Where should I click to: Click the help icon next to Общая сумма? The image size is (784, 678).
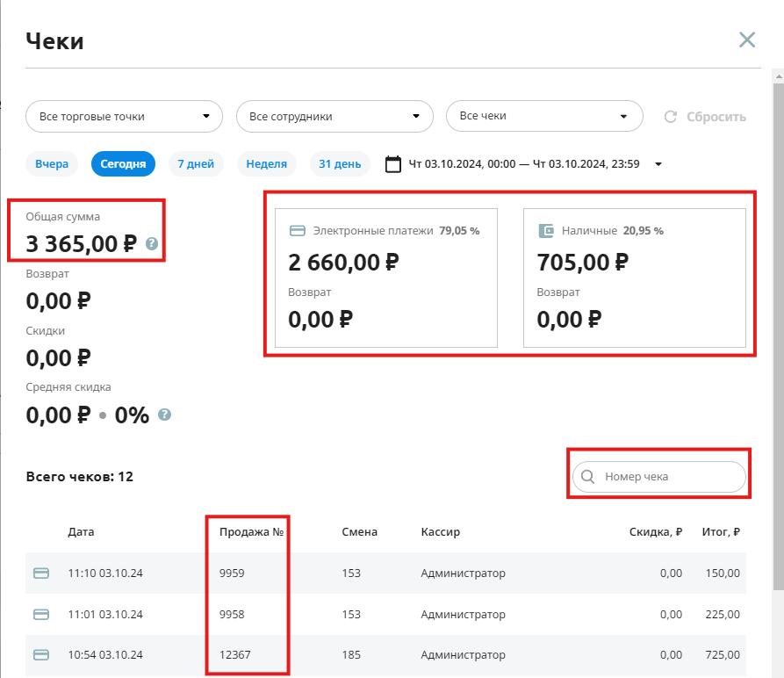coord(152,243)
